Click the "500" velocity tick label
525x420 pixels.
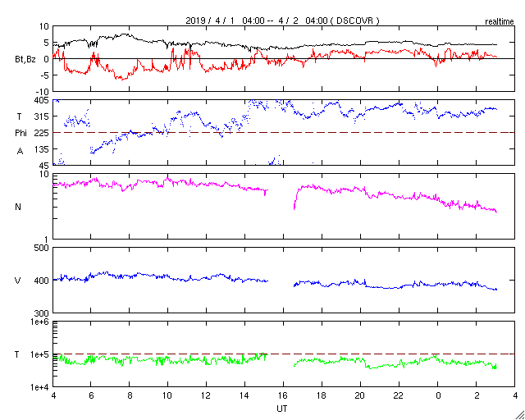[43, 249]
